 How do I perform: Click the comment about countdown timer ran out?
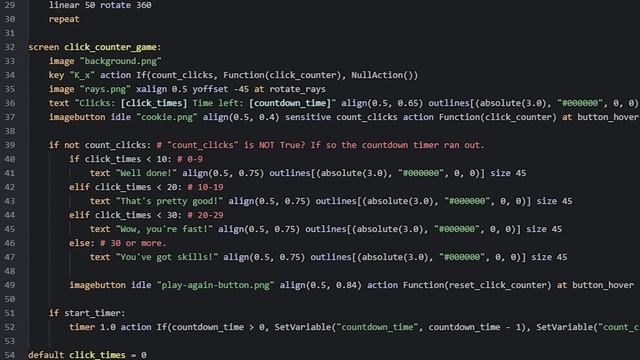320,145
